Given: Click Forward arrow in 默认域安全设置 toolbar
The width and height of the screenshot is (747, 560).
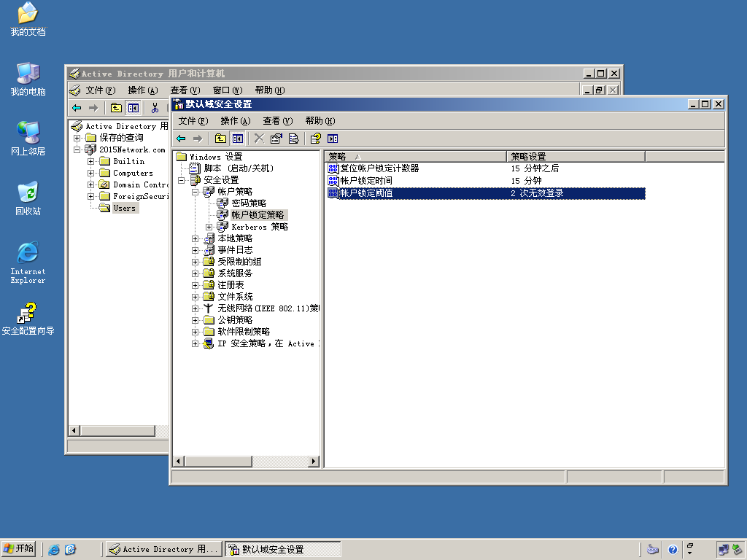Looking at the screenshot, I should coord(198,139).
